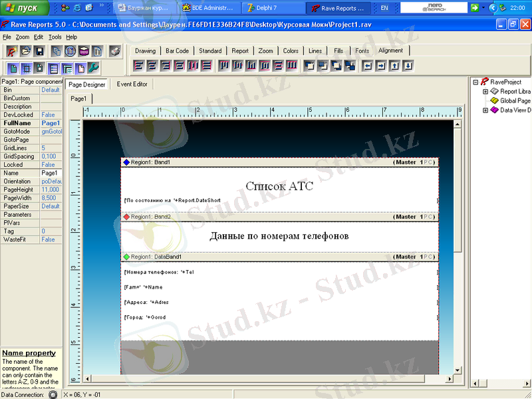Click the WasteFit property value False
Screen dimensions: 532x399
point(51,239)
